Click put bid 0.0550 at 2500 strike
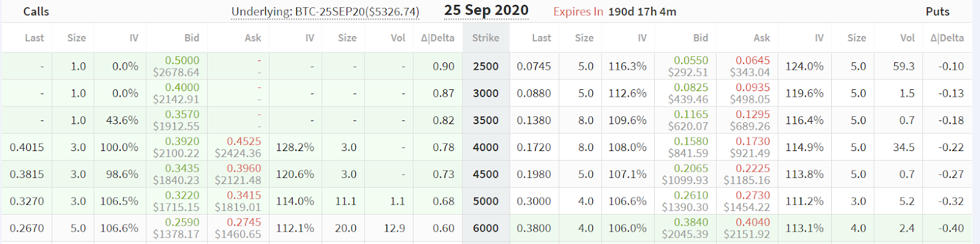Screen dimensions: 980x244 click(x=691, y=61)
